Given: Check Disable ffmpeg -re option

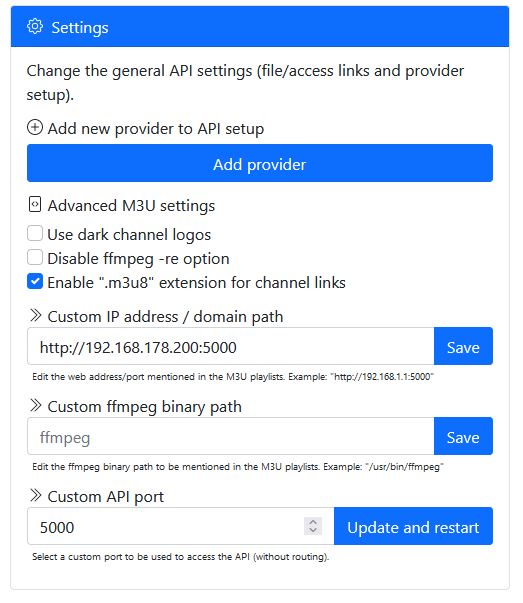Looking at the screenshot, I should (35, 258).
